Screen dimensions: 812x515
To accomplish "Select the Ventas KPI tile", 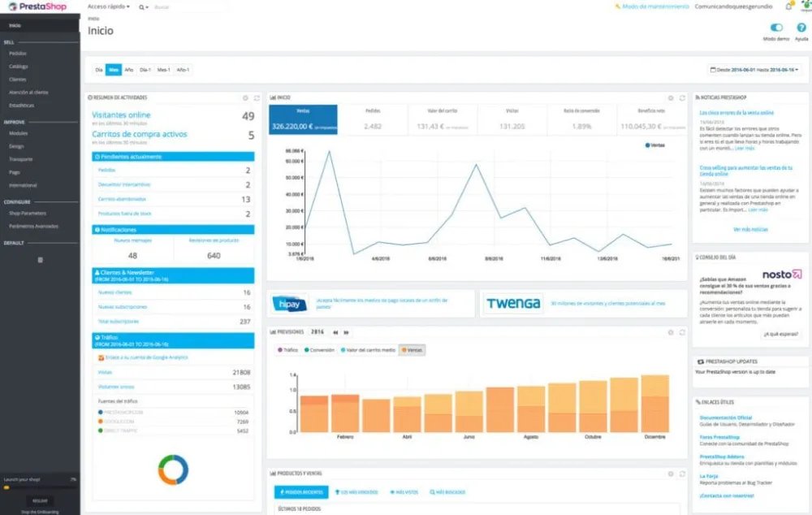I will point(303,119).
